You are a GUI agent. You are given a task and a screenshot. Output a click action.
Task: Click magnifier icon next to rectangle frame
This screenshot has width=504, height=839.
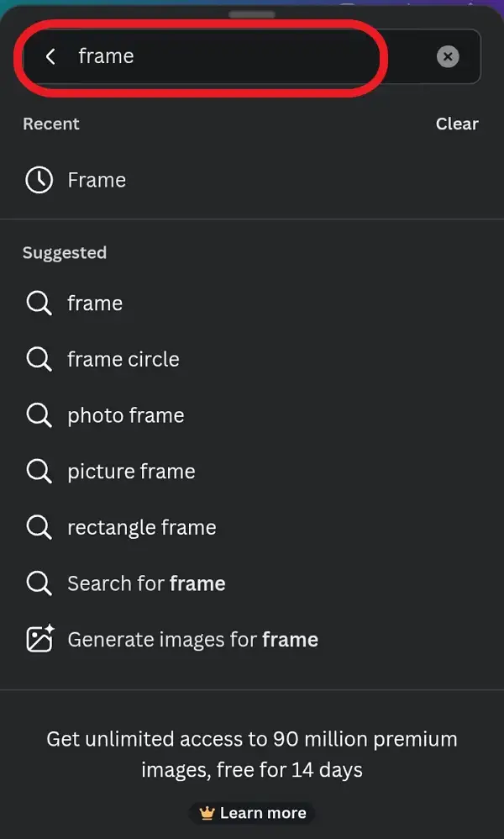pos(39,527)
